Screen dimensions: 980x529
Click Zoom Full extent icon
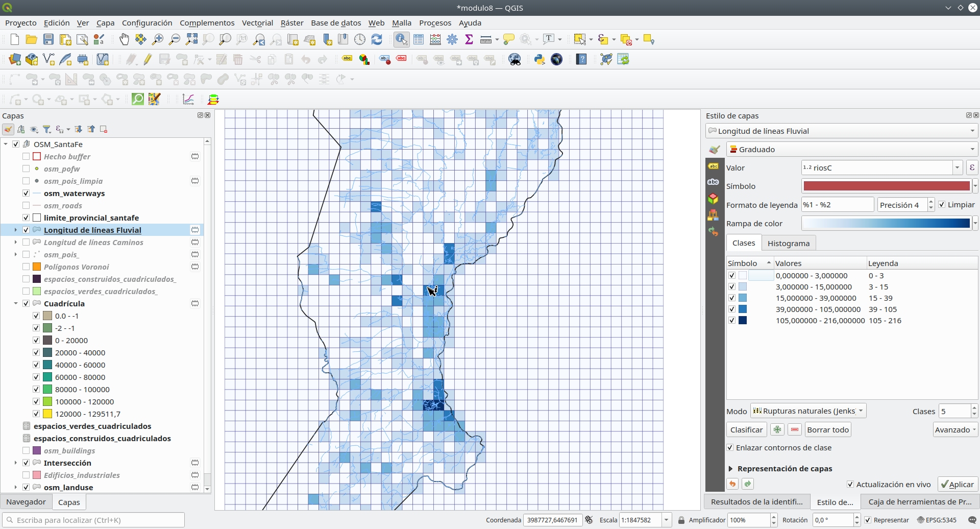click(x=191, y=39)
